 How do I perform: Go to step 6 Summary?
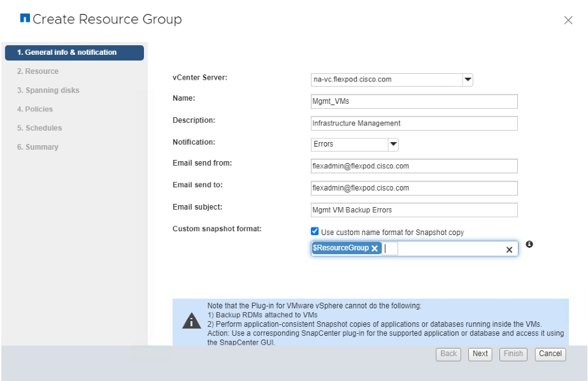tap(38, 147)
